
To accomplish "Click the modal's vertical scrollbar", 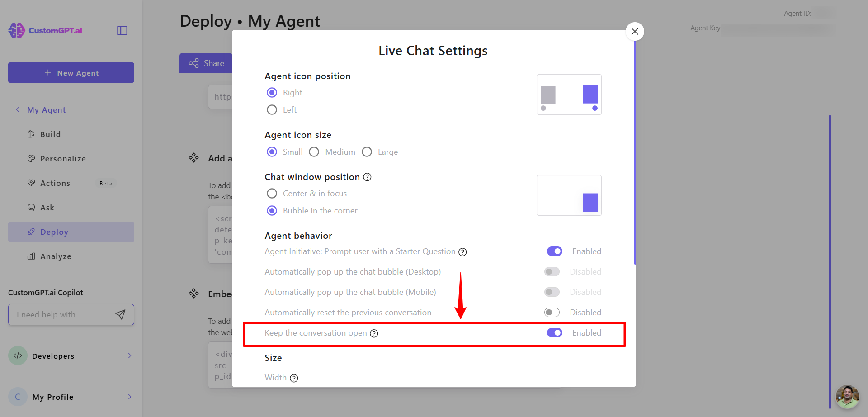I will [x=635, y=154].
